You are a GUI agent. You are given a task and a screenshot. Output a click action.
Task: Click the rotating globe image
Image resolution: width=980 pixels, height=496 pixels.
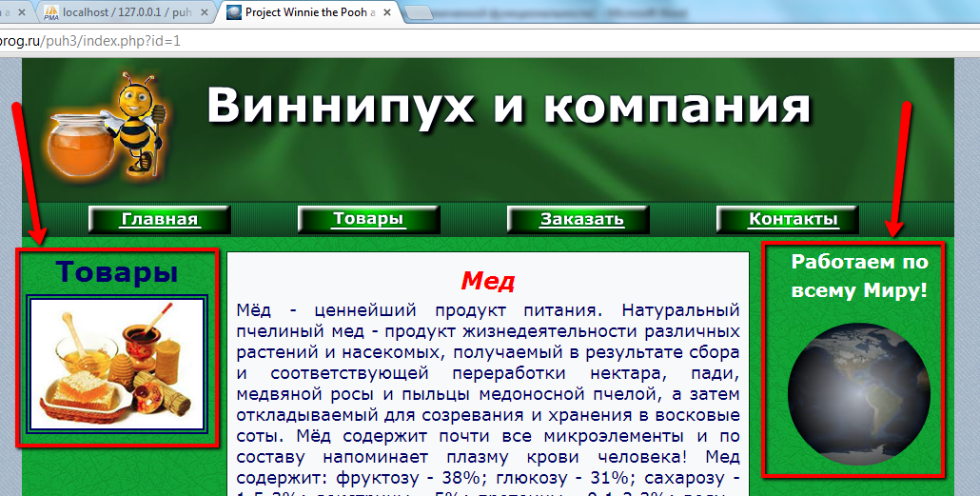tap(859, 394)
